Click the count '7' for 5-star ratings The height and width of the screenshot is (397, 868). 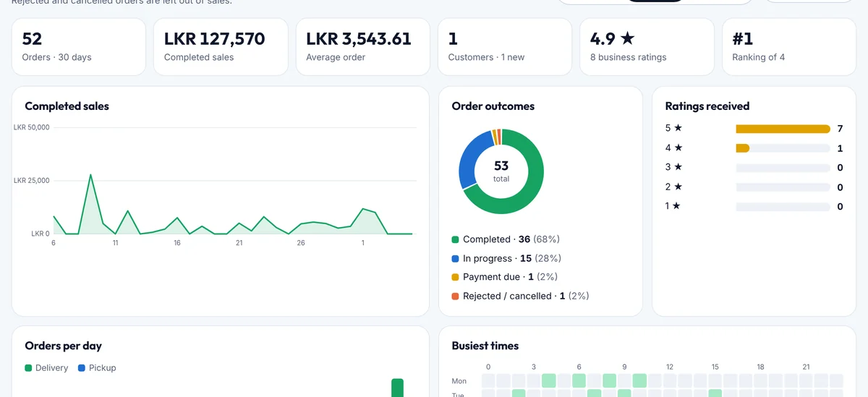click(840, 129)
